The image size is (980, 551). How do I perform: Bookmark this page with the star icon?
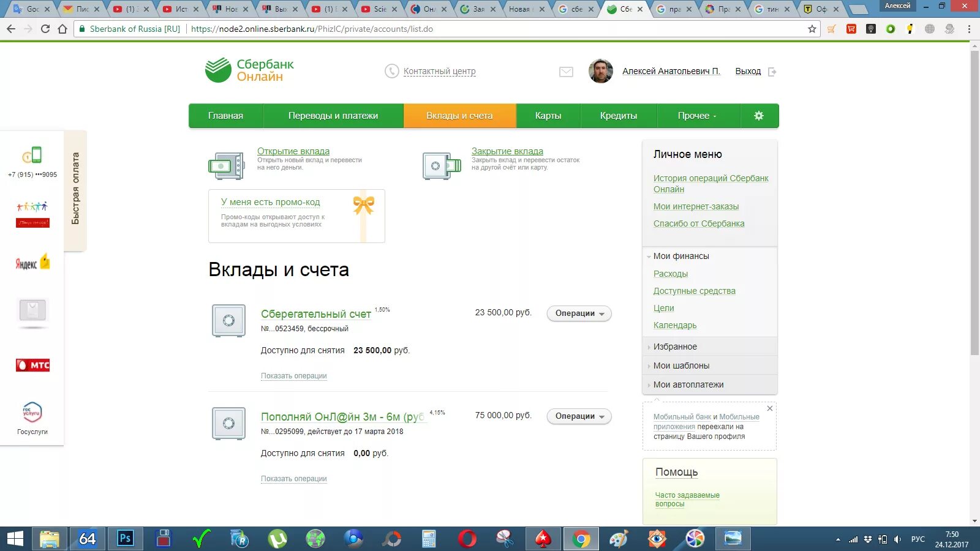click(x=812, y=29)
